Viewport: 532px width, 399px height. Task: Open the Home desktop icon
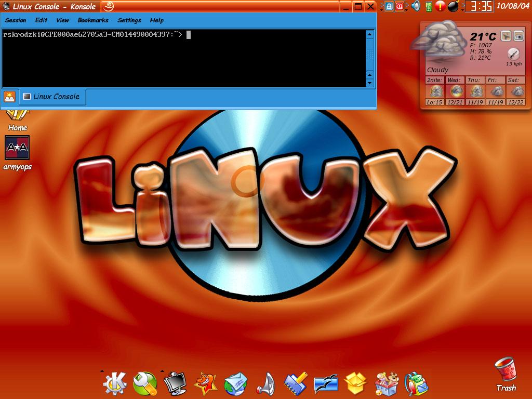click(x=17, y=121)
